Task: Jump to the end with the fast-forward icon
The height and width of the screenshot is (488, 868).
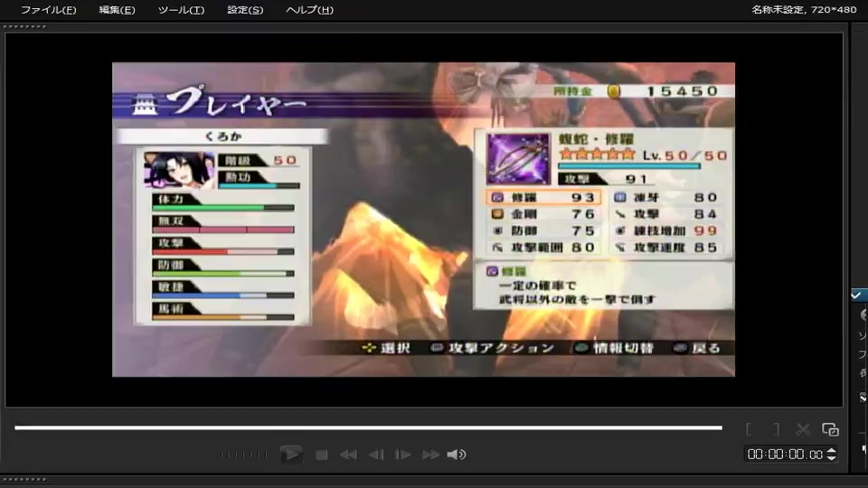Action: (430, 455)
